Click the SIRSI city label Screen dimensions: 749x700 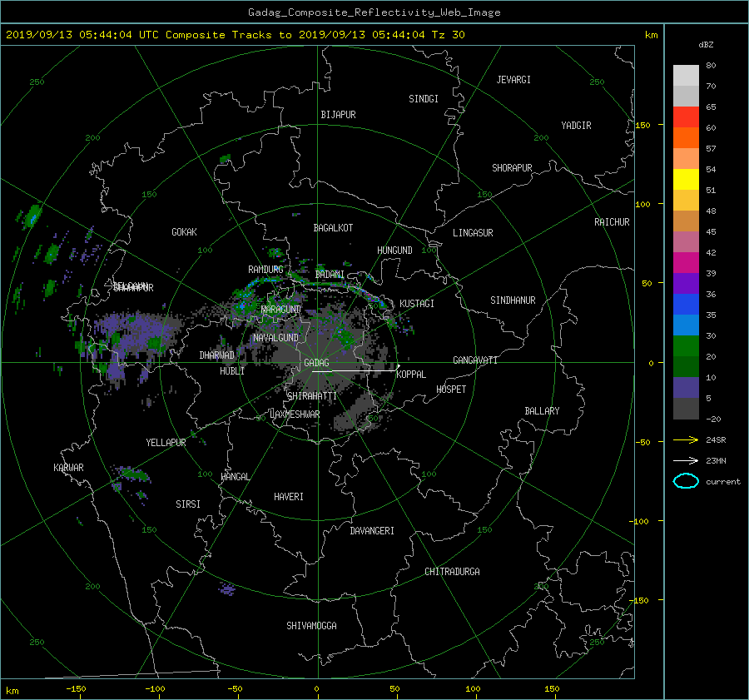(188, 504)
